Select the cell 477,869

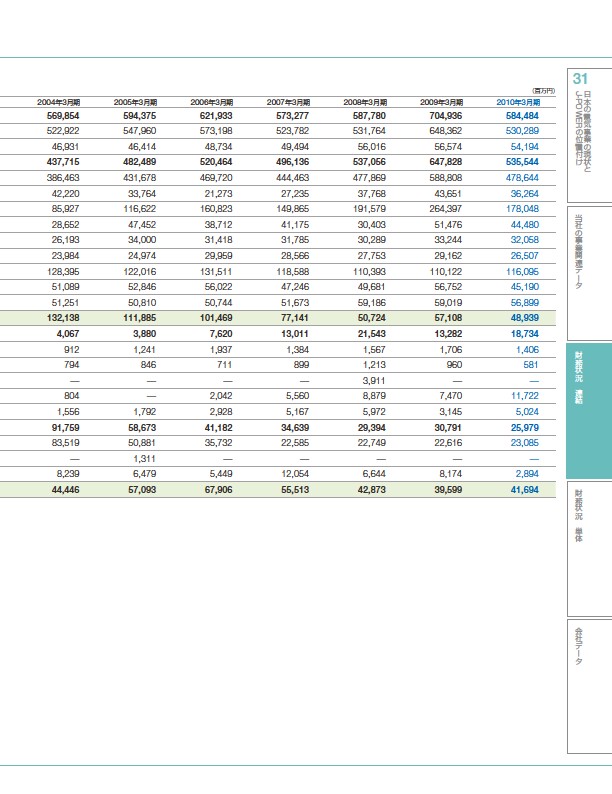(369, 178)
